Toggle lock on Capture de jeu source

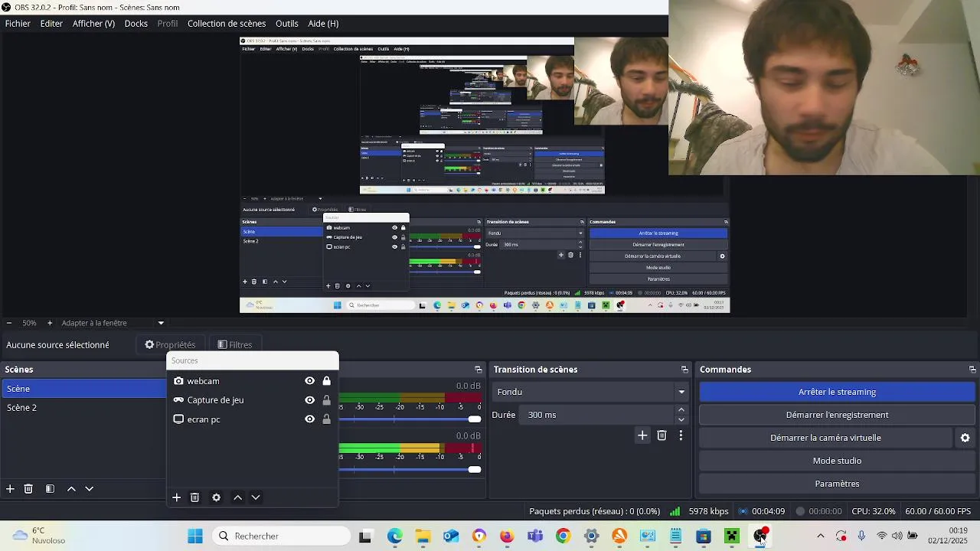tap(327, 400)
